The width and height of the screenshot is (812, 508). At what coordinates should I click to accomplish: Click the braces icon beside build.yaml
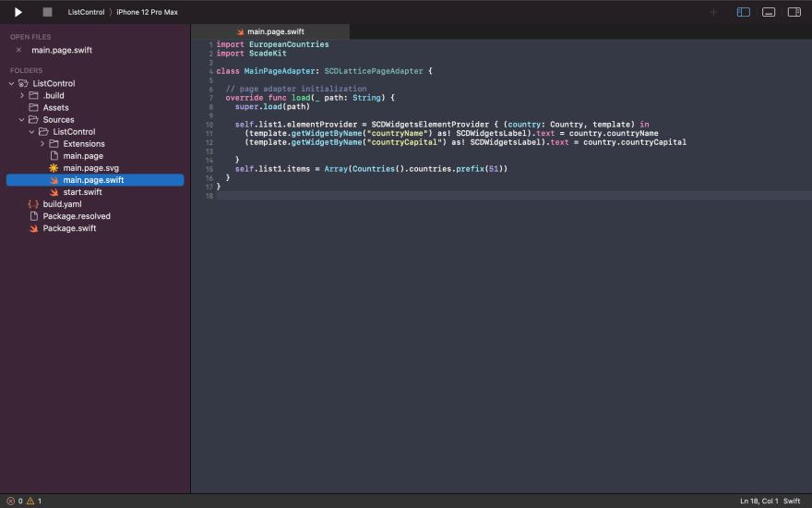(x=33, y=204)
